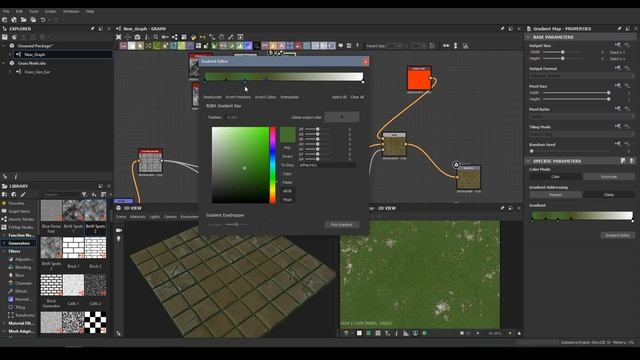
Task: Click the Undo icon in top toolbar
Action: pyautogui.click(x=43, y=20)
